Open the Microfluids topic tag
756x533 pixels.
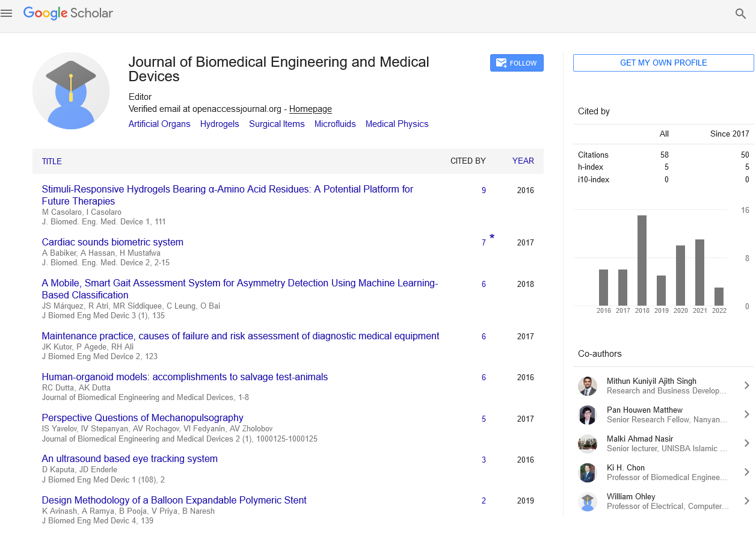click(335, 124)
